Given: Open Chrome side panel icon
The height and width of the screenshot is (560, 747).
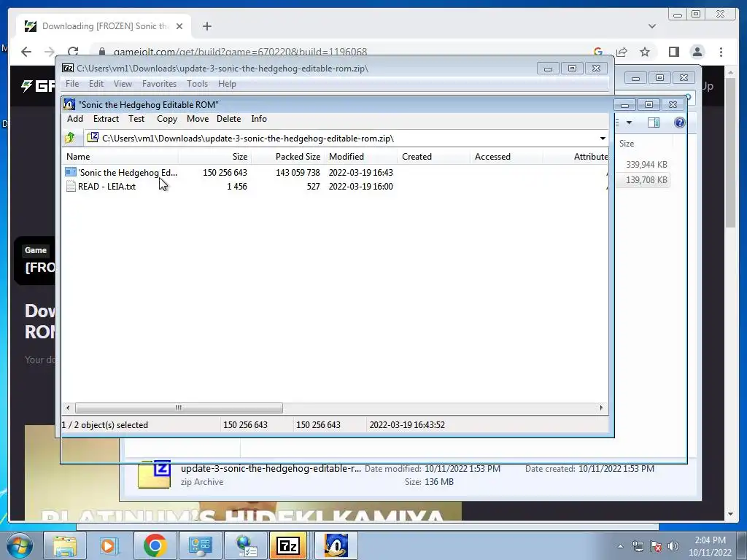Looking at the screenshot, I should tap(673, 52).
